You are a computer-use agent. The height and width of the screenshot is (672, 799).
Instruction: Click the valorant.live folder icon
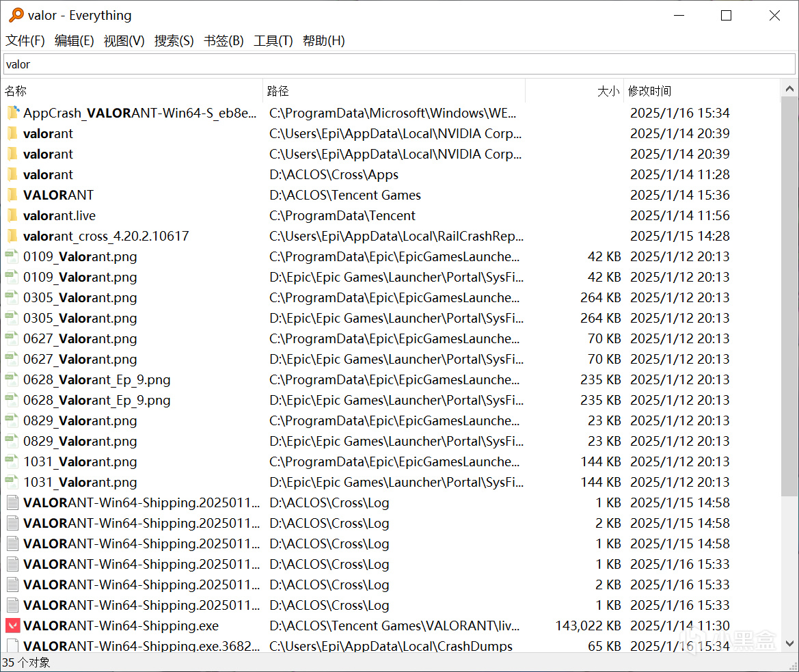tap(12, 215)
